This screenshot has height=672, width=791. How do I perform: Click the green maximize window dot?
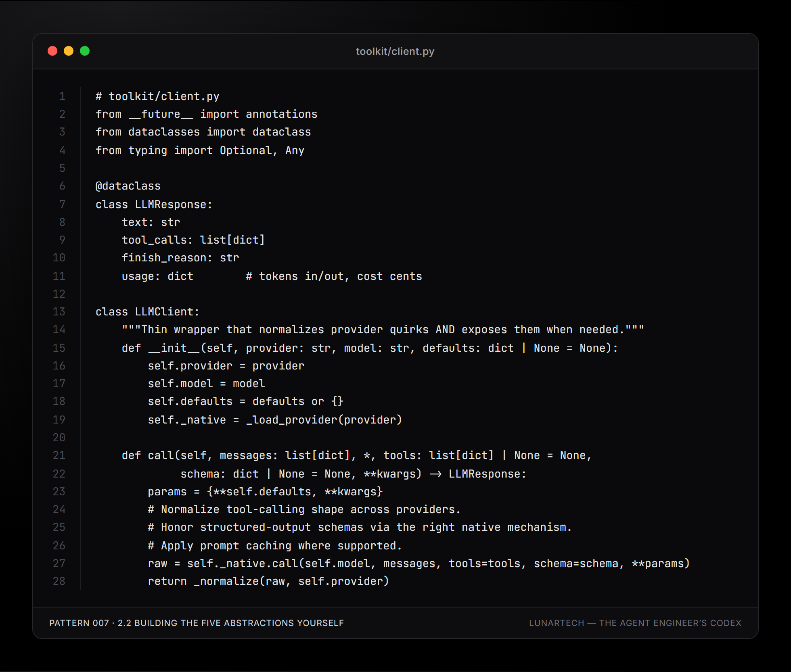tap(85, 51)
